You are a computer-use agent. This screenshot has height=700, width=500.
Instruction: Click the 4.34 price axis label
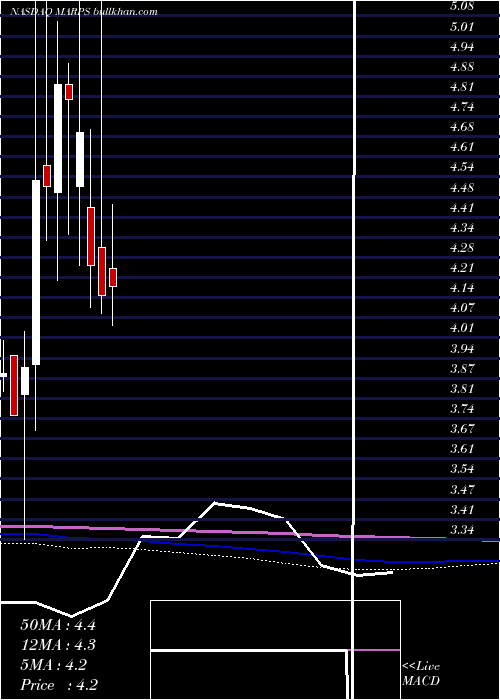click(x=462, y=228)
